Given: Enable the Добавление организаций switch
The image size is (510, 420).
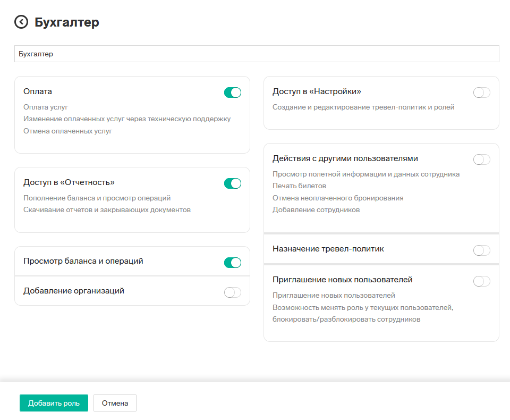Looking at the screenshot, I should [x=233, y=292].
